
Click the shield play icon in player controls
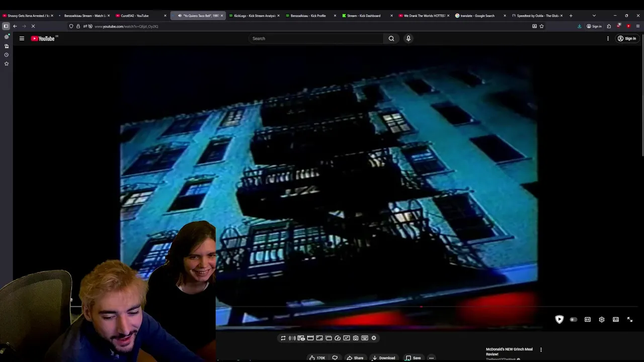pos(559,319)
